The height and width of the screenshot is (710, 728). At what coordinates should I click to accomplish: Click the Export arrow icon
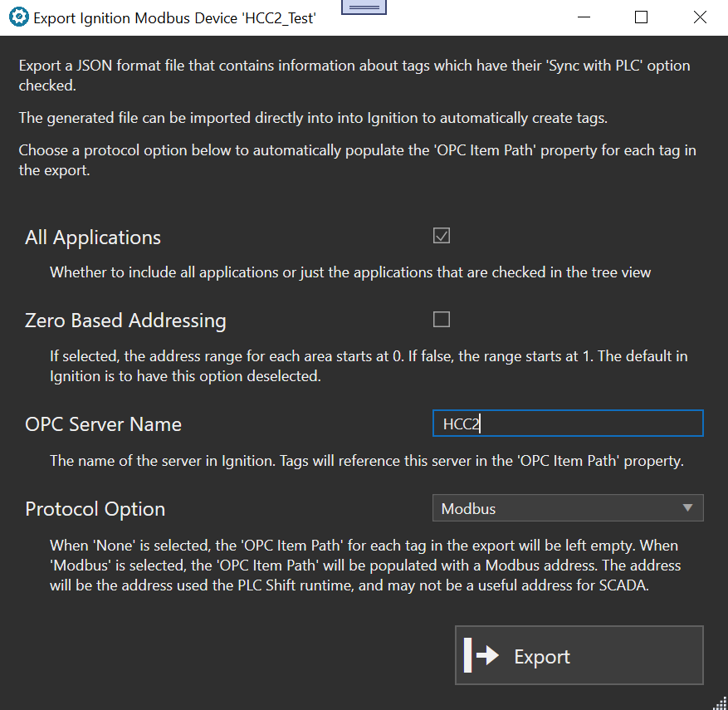[x=481, y=655]
